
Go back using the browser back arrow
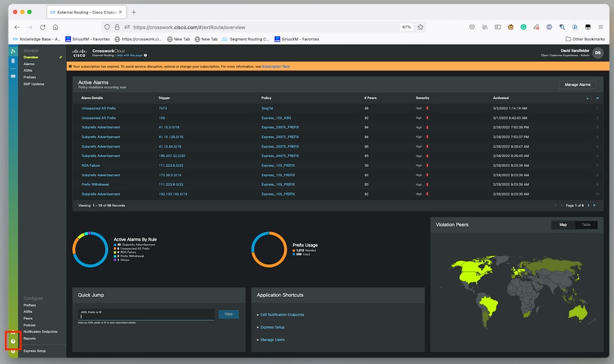click(x=17, y=28)
